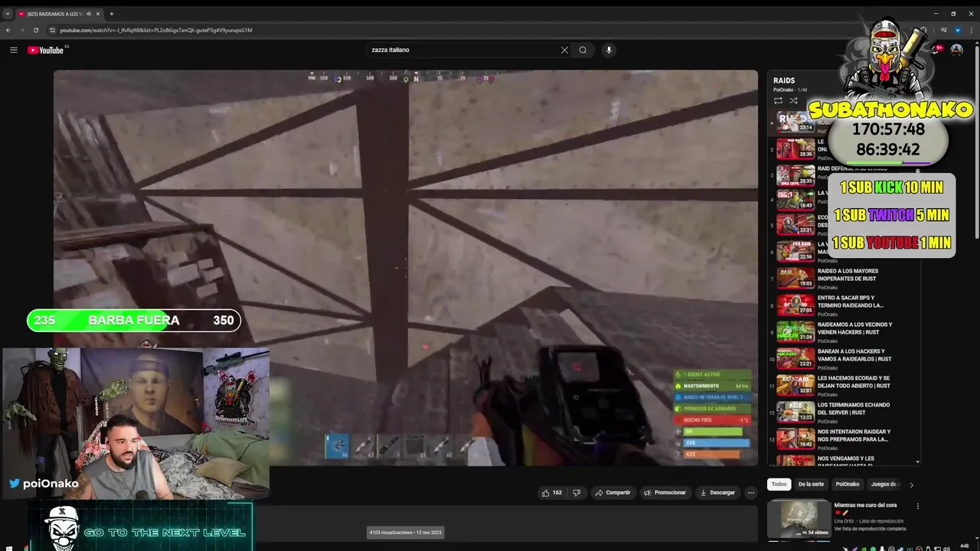This screenshot has height=551, width=980.
Task: Click the video player area
Action: tap(406, 268)
